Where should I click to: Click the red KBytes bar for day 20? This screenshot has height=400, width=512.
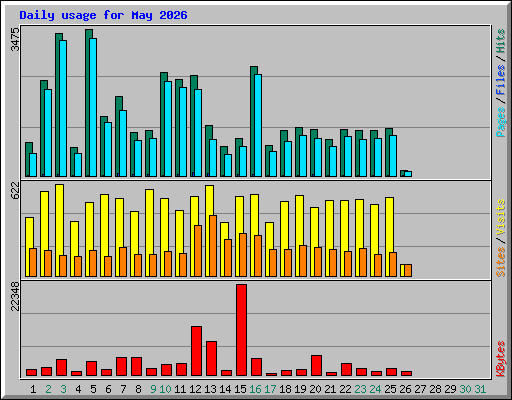point(316,366)
